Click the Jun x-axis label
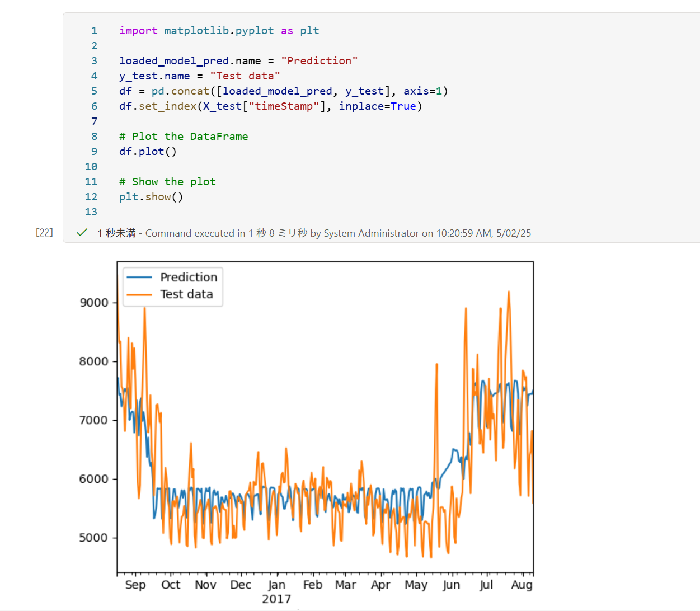 451,585
